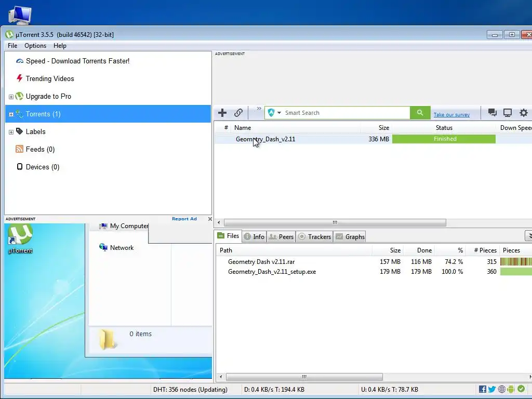Viewport: 532px width, 399px height.
Task: Select Trending Videos in the sidebar
Action: pos(50,79)
